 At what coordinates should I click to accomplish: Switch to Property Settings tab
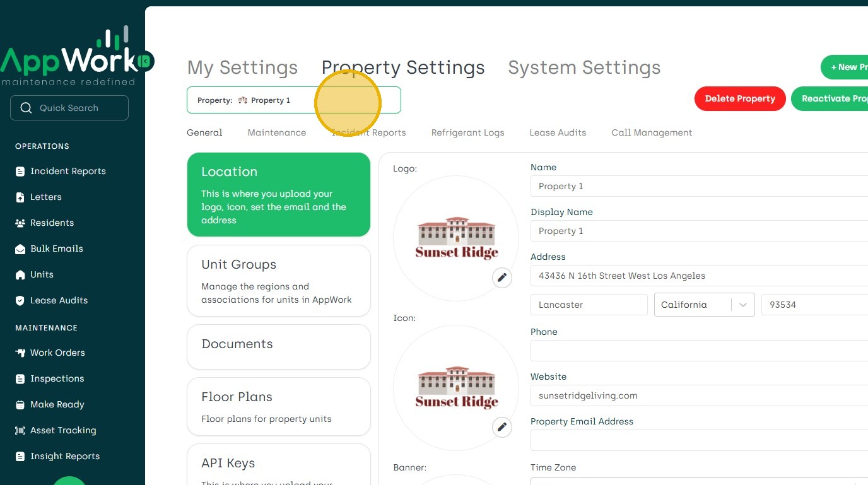(x=403, y=67)
